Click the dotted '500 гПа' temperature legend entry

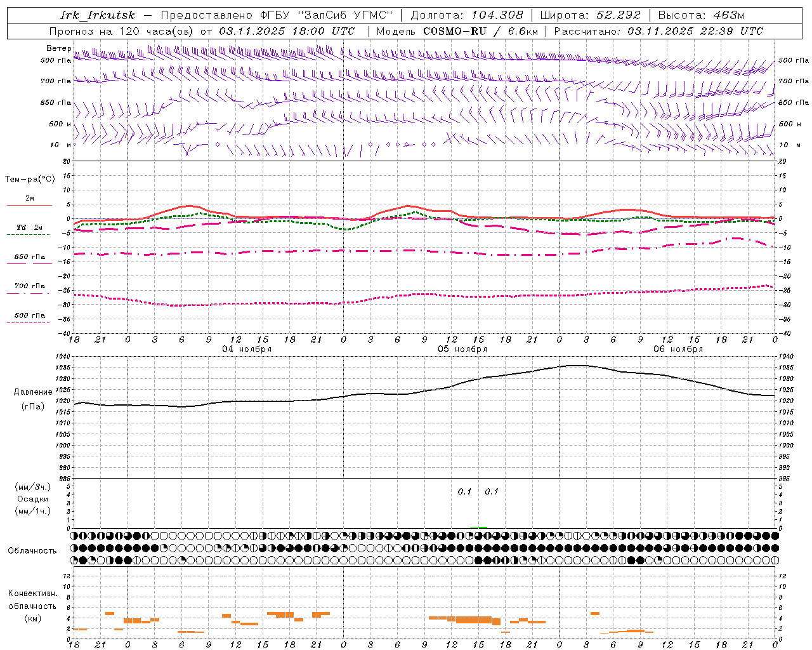[29, 315]
